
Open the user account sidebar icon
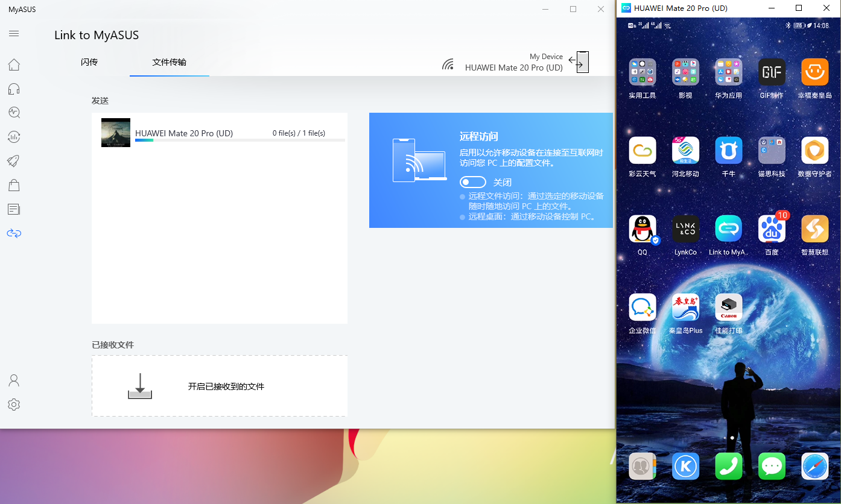[14, 380]
